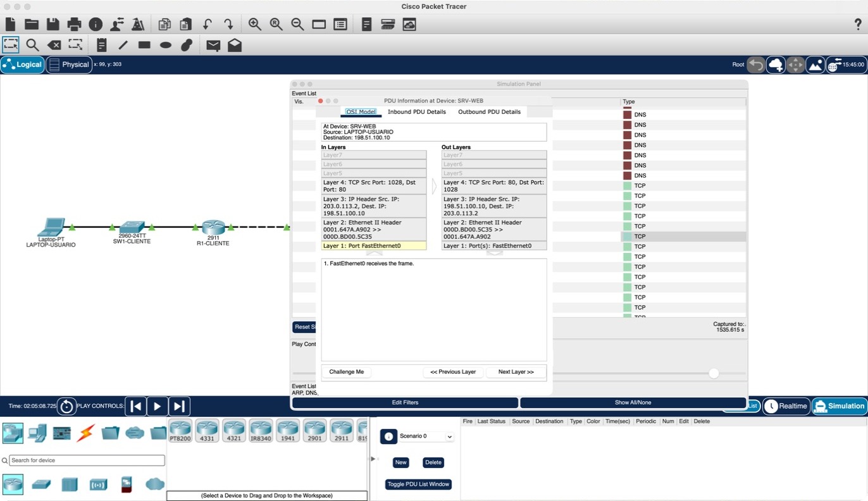Viewport: 868px width, 501px height.
Task: Click the Power Cycle Devices button
Action: click(67, 406)
